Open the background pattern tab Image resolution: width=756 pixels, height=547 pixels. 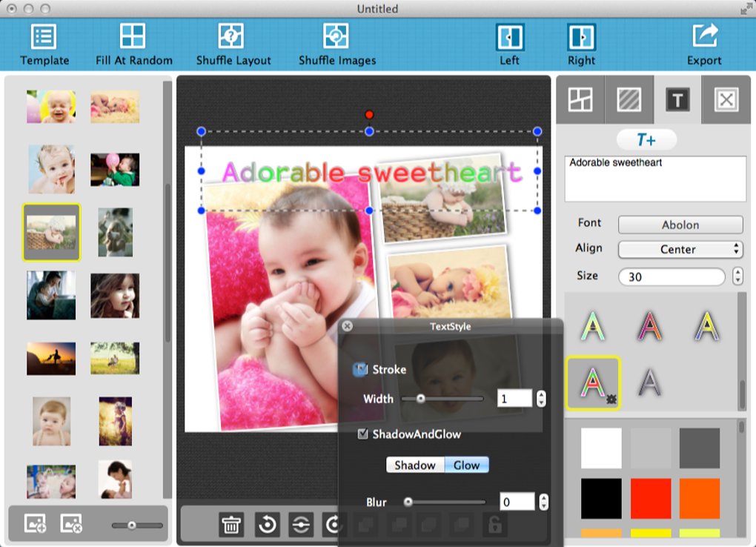[629, 100]
